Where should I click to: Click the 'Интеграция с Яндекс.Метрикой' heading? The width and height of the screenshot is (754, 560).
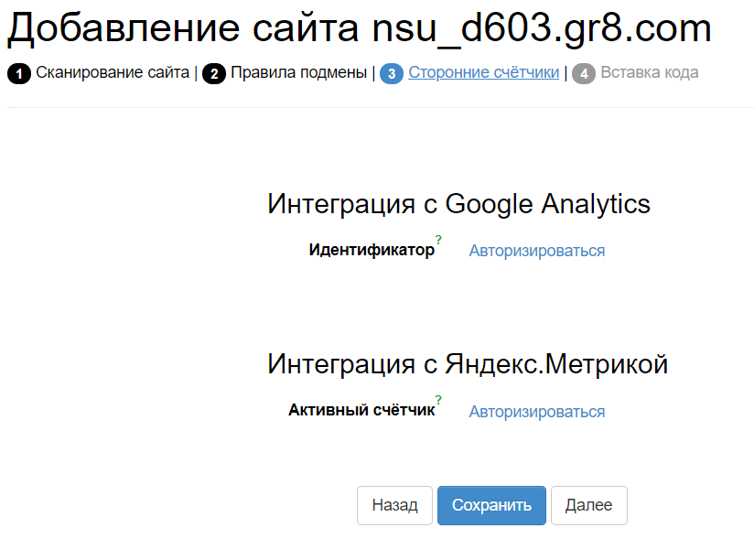[468, 364]
